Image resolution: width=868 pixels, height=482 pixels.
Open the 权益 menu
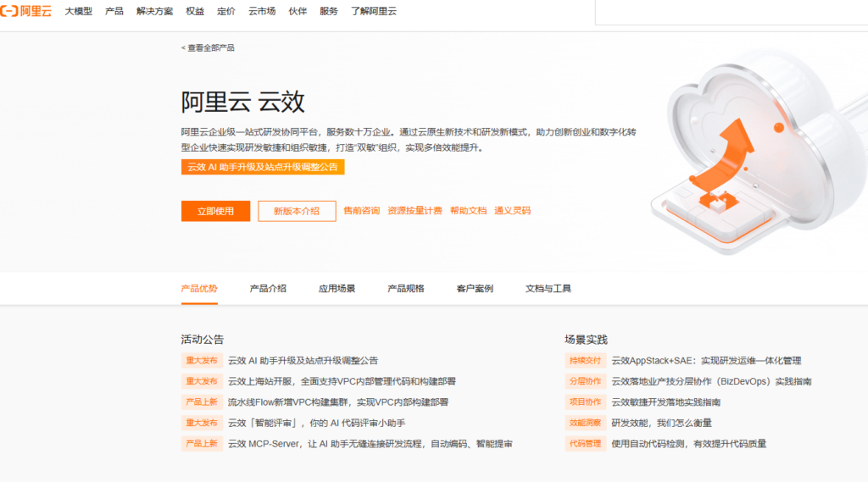coord(195,11)
